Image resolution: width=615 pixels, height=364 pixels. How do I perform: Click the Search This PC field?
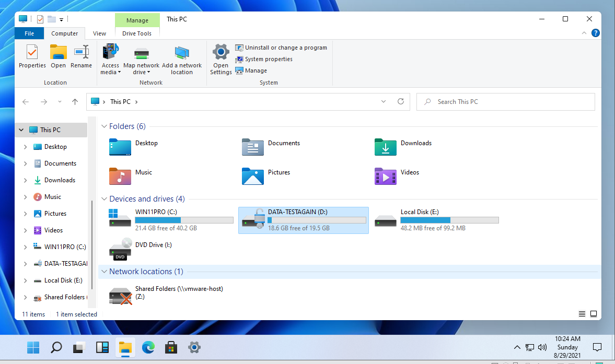506,102
